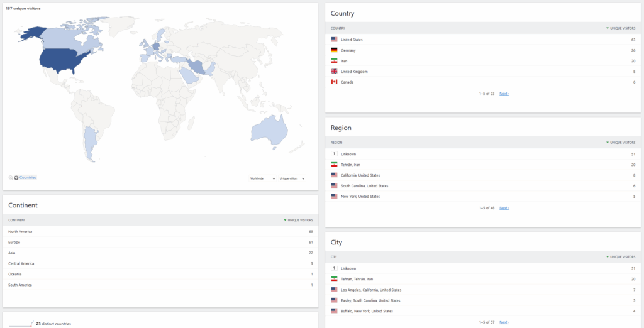Select Los Angeles row in City table
Screen dimensions: 644x328
[370, 290]
